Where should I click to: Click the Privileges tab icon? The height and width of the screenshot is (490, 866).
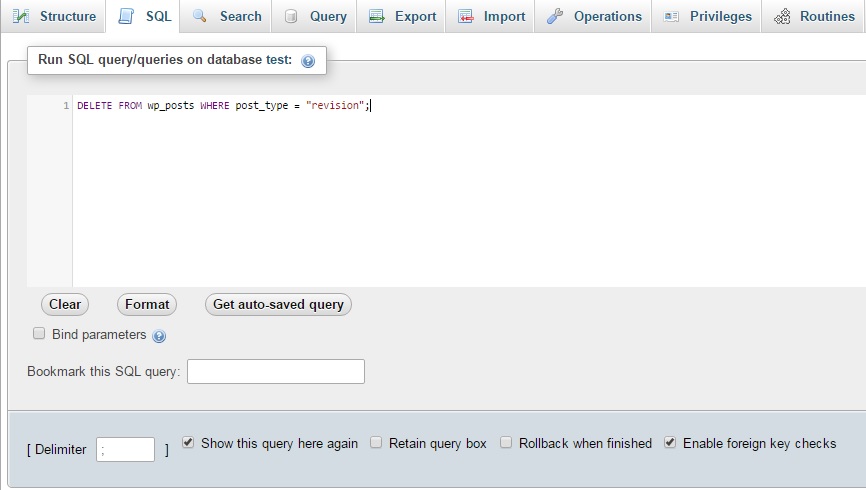[x=671, y=16]
